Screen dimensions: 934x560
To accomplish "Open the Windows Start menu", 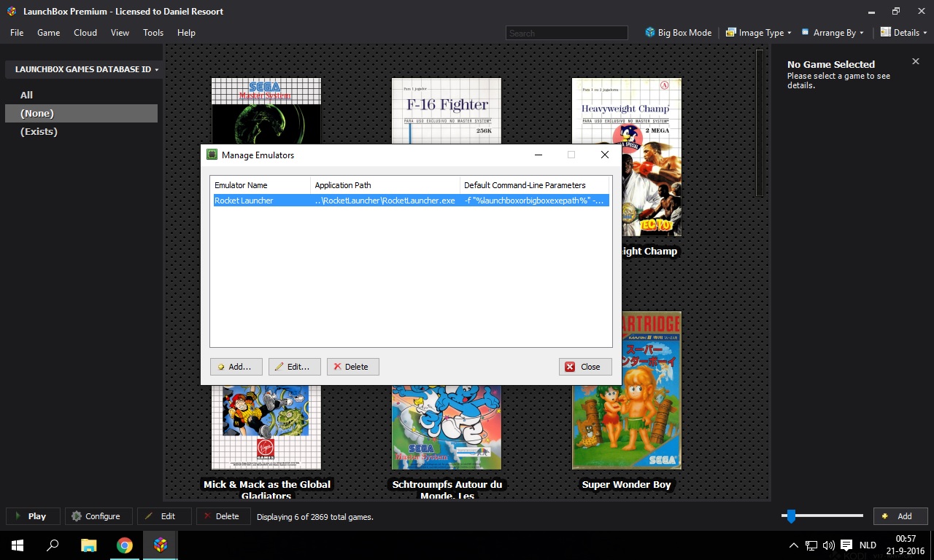I will coord(18,545).
